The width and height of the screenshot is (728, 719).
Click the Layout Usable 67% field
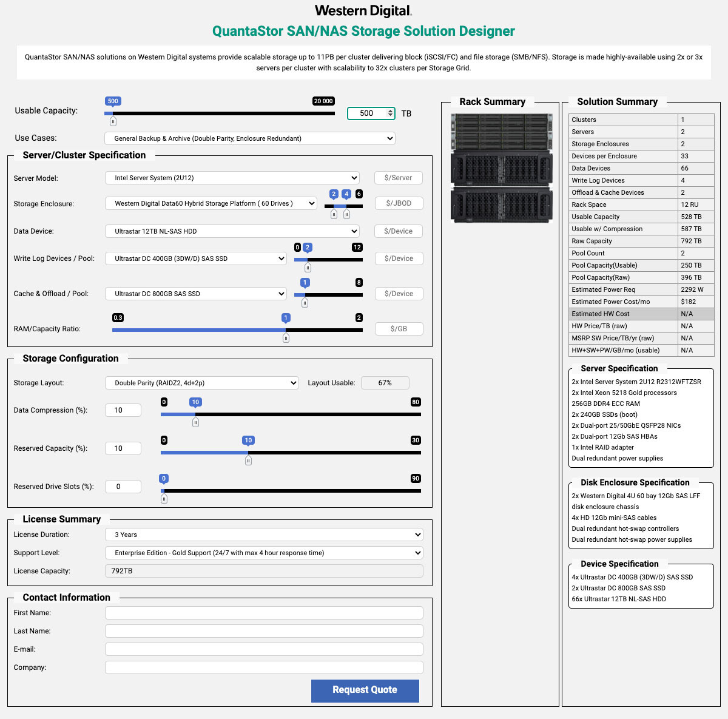point(385,383)
